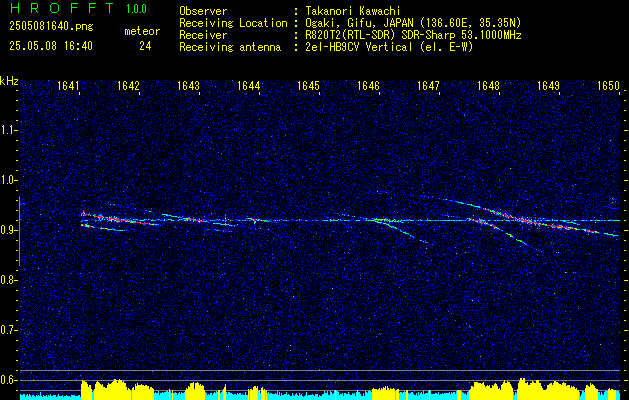Click the meteor echo starting at 1641
629x400 pixels.
pos(118,220)
